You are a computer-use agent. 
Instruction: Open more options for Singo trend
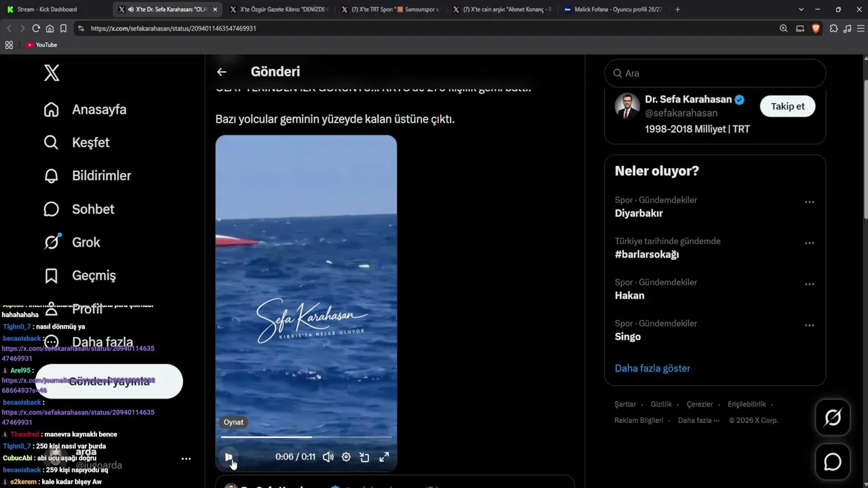coord(809,326)
